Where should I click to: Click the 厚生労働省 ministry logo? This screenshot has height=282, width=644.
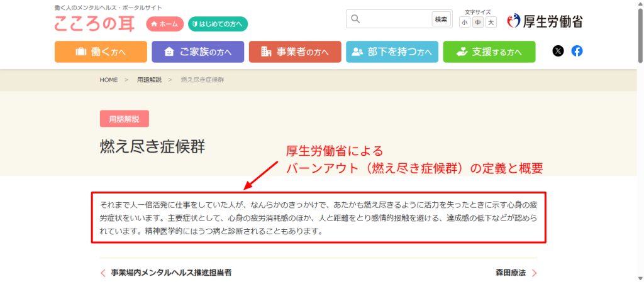click(x=545, y=21)
